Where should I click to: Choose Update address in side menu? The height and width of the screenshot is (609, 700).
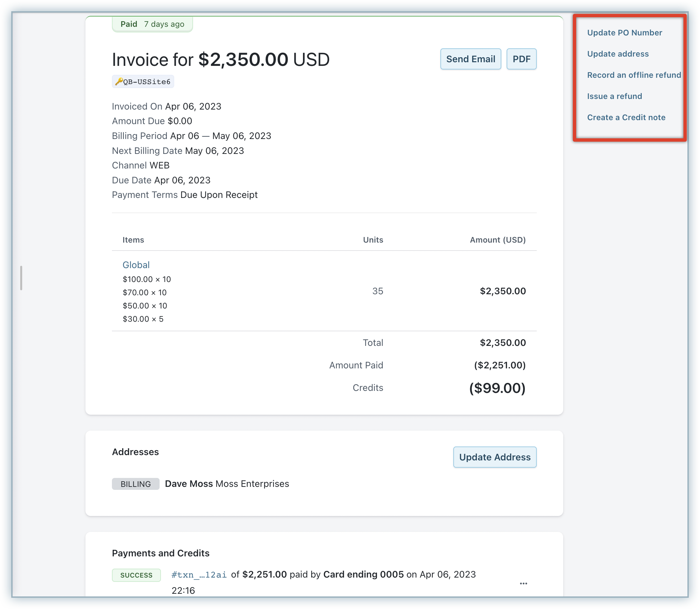coord(618,54)
